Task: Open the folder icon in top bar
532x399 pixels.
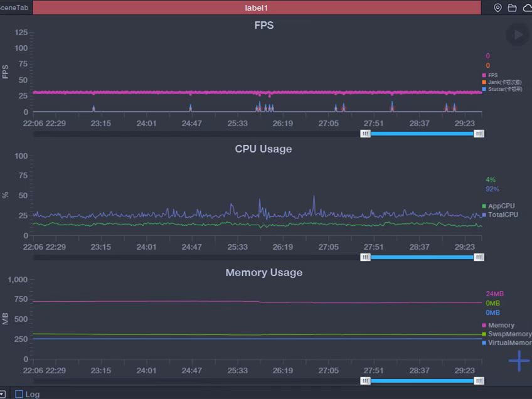Action: (x=513, y=8)
